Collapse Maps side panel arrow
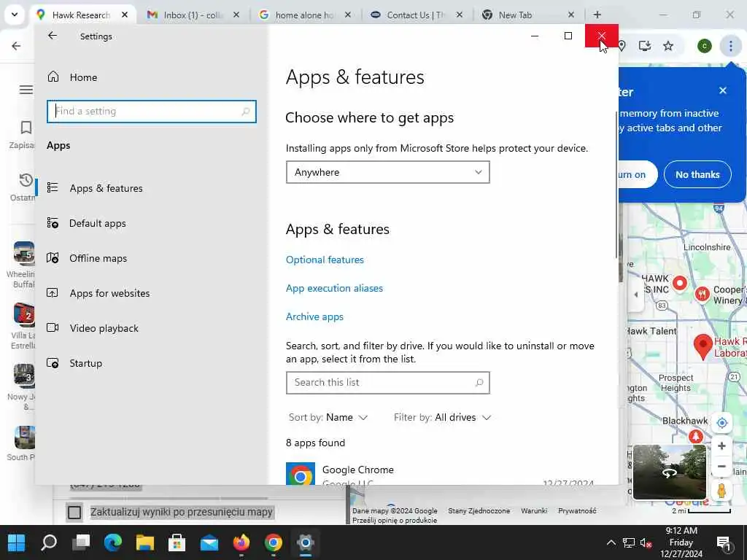The width and height of the screenshot is (747, 560). (x=636, y=295)
